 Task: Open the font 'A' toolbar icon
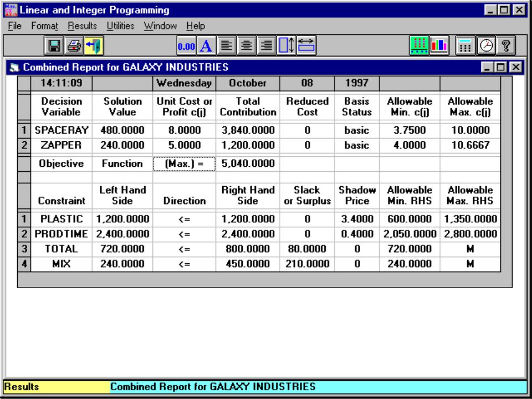[206, 46]
